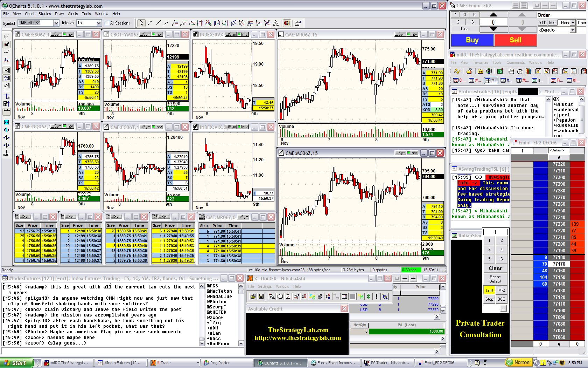Open the <Default> dropdown in Order panel
This screenshot has width=588, height=368.
573,30
